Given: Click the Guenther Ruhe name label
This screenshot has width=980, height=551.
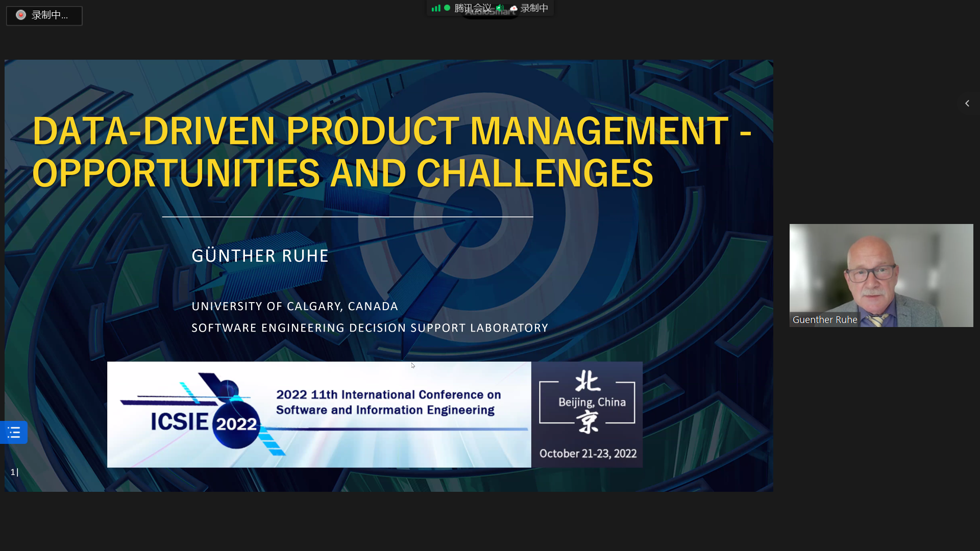Looking at the screenshot, I should [824, 320].
